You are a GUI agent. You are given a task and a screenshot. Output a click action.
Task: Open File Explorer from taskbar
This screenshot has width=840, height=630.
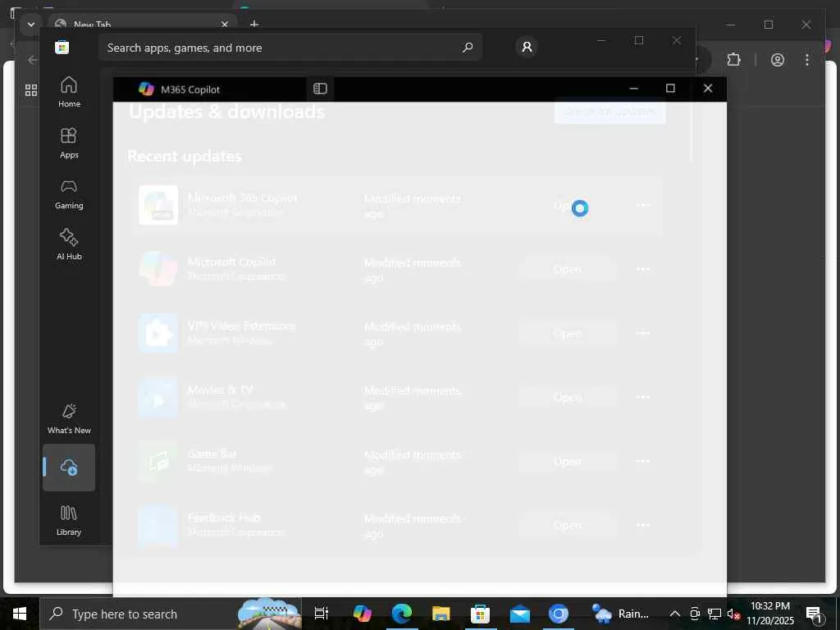(441, 614)
